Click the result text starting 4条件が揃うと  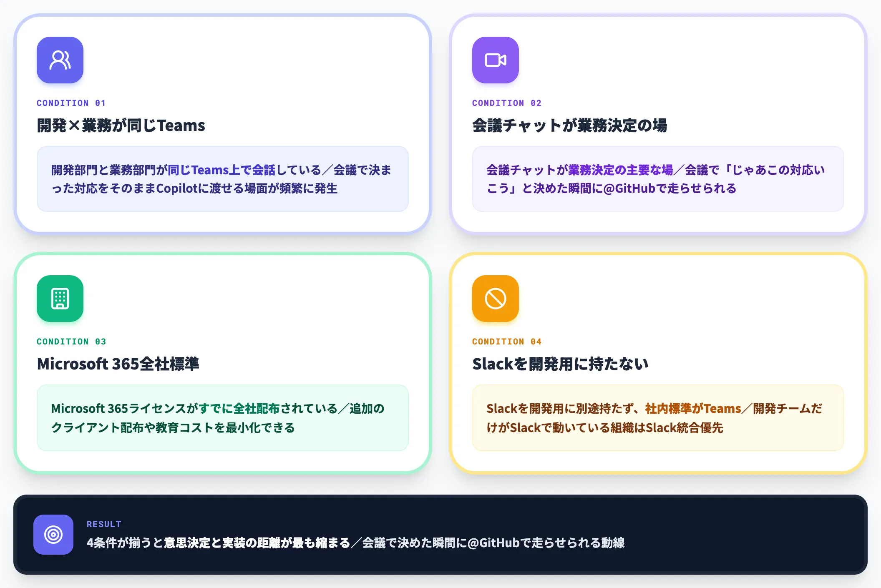355,543
